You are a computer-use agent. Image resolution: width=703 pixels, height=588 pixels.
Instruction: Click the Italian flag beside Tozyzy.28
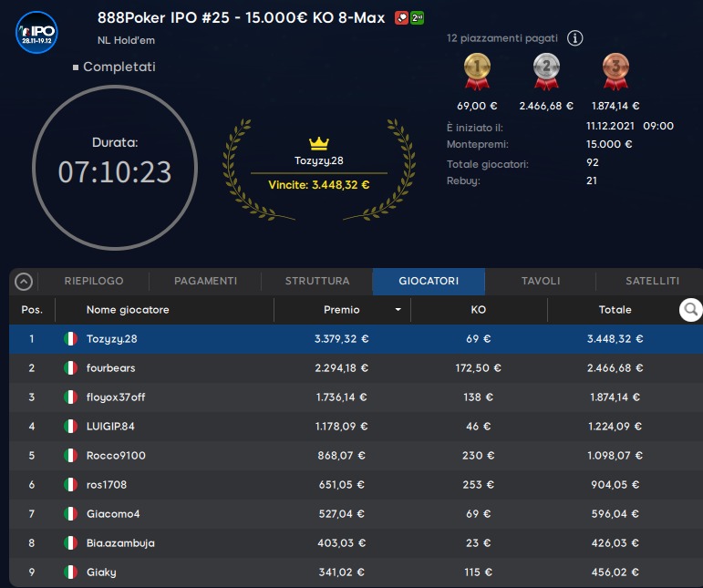[70, 339]
